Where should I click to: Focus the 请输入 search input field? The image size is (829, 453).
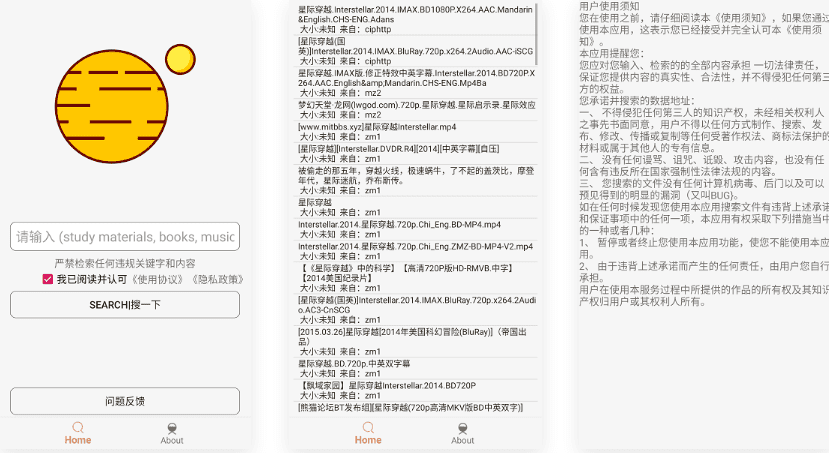pyautogui.click(x=125, y=236)
